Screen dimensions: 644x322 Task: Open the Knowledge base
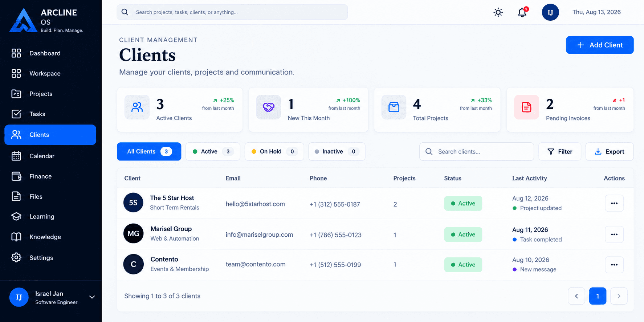50,237
